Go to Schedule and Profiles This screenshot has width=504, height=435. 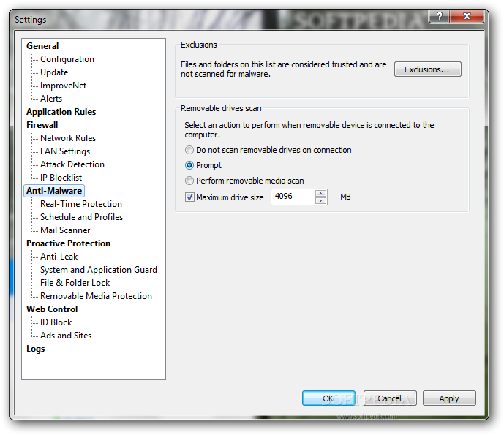tap(82, 217)
